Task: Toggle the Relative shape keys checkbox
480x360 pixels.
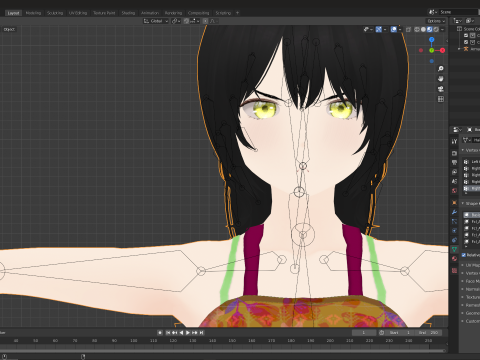Action: (464, 255)
